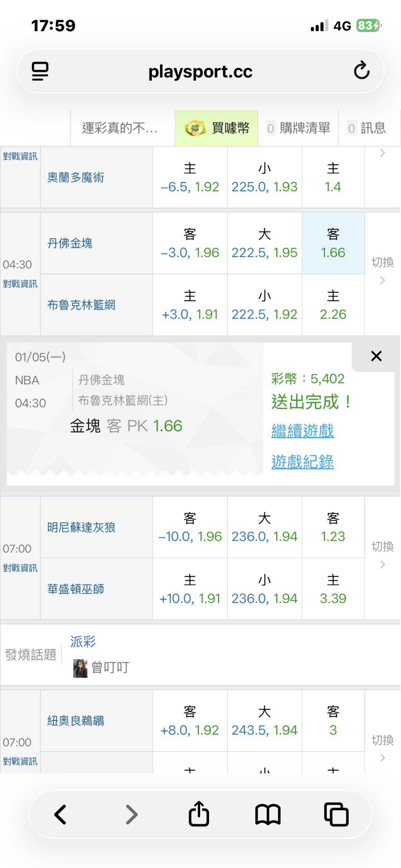Viewport: 401px width, 868px height.
Task: Open the 遊戲紀錄 link
Action: [303, 462]
